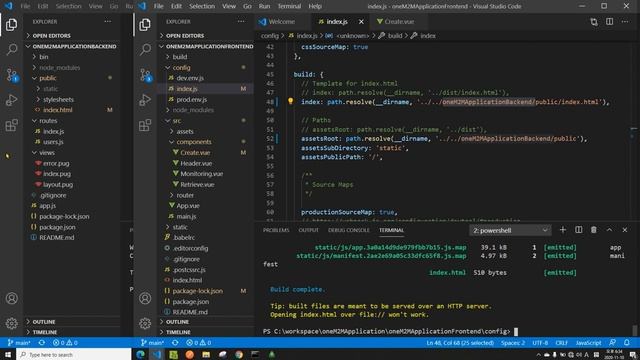Click notifications bell in status bar
The image size is (640, 360).
coord(627,342)
